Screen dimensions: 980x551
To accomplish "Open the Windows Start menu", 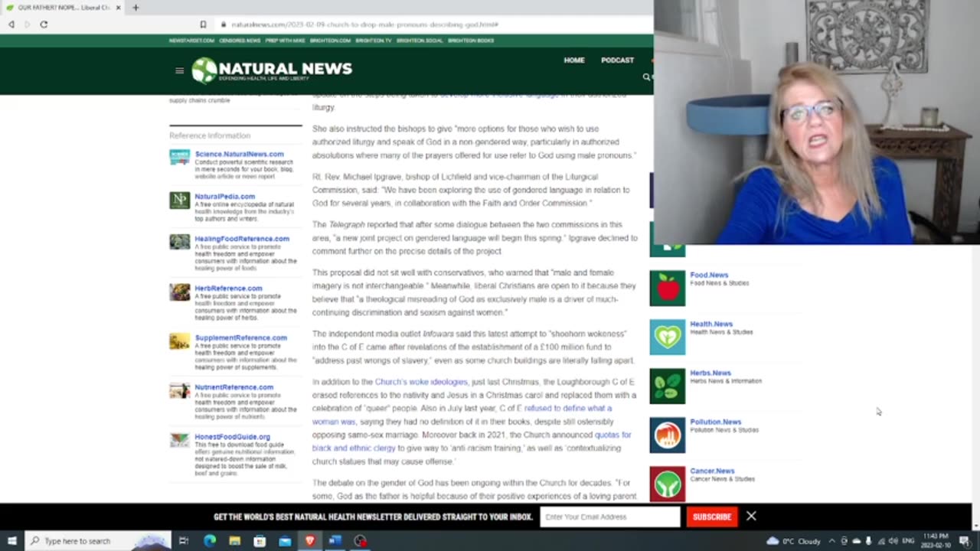I will 11,541.
